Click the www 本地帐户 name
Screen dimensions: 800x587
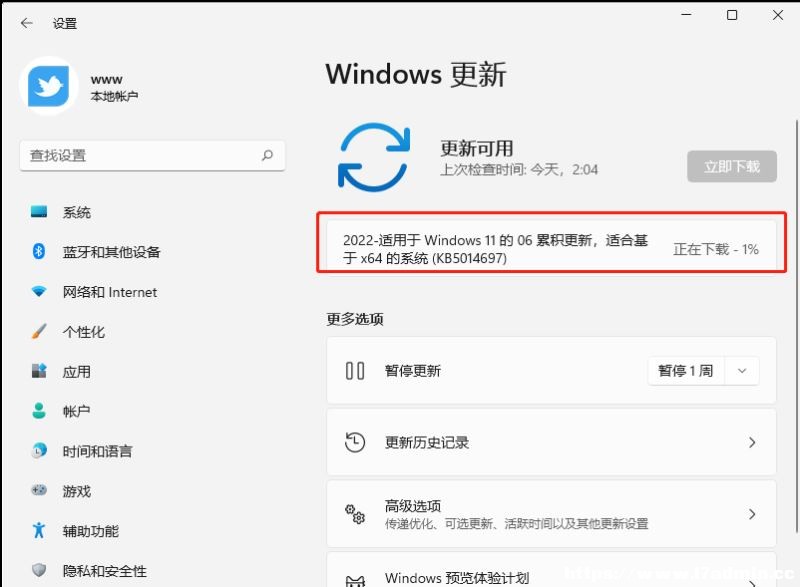(114, 87)
